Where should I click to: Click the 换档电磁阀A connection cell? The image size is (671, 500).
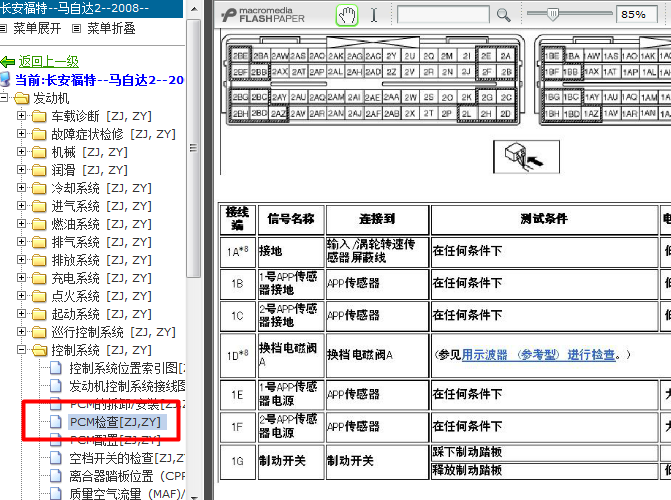pyautogui.click(x=377, y=355)
